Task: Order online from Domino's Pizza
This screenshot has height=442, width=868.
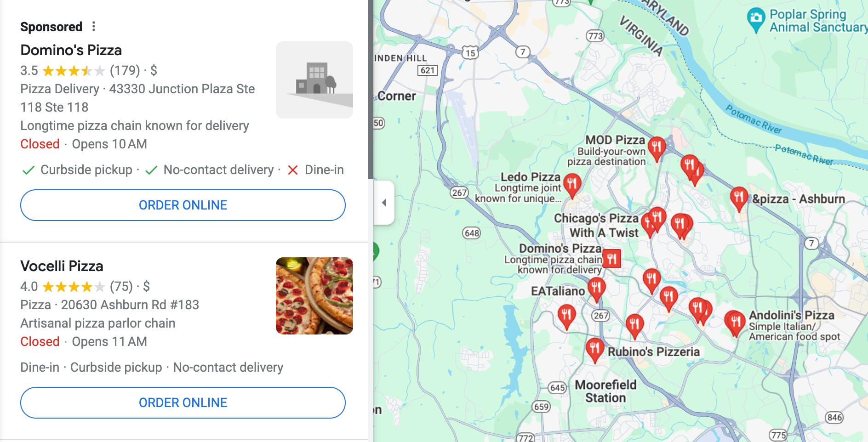Action: point(183,205)
